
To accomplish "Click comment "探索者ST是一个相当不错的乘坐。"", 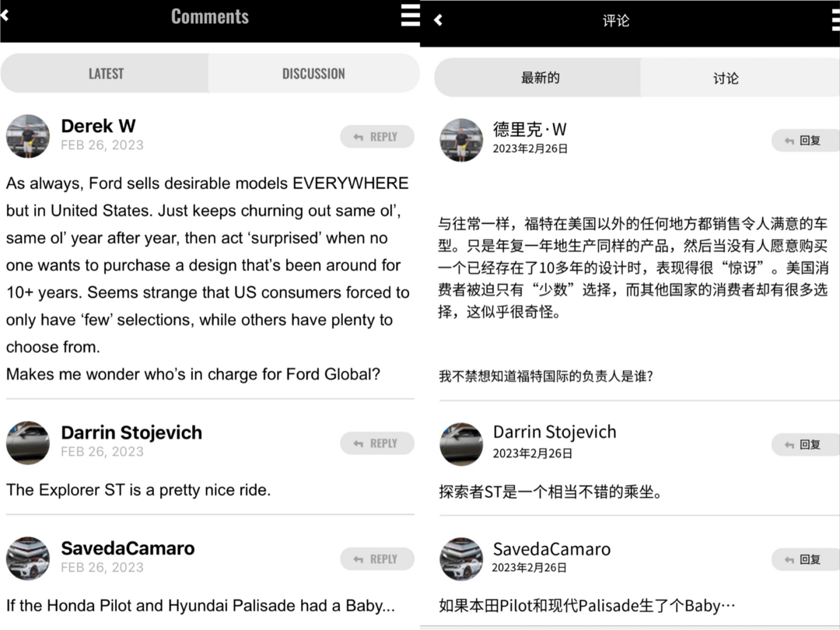I will tap(551, 492).
